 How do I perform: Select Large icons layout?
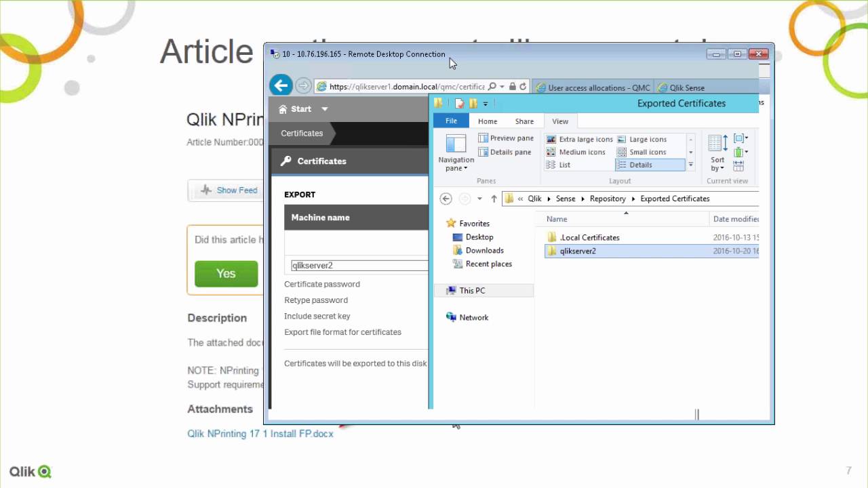coord(642,139)
